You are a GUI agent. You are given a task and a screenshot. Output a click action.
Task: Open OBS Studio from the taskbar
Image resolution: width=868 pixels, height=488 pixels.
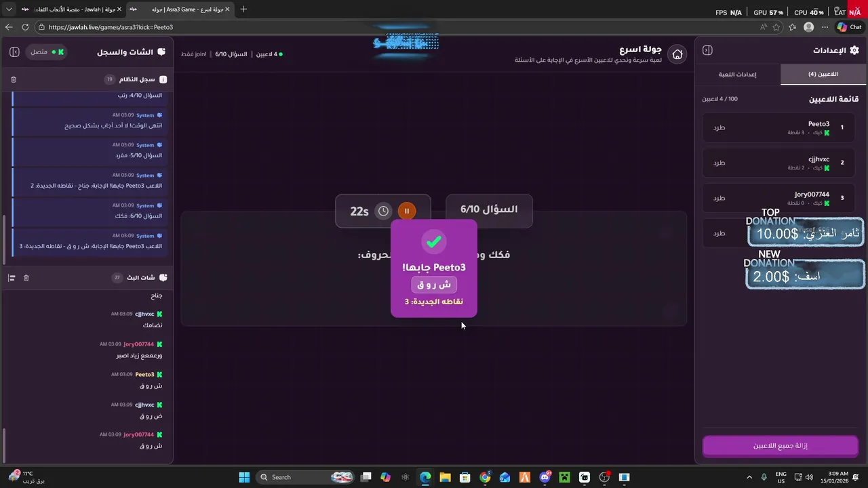(605, 477)
